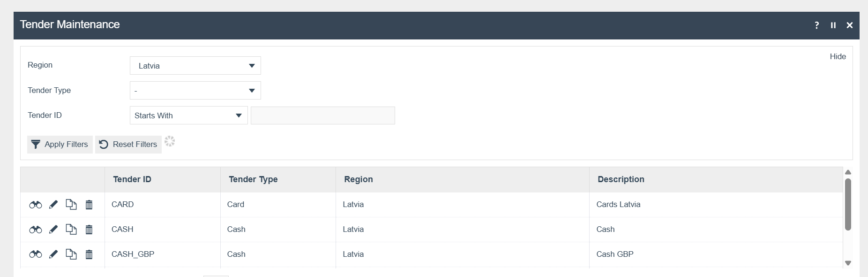Viewport: 868px width, 277px height.
Task: Sort by the Tender ID column header
Action: 132,179
